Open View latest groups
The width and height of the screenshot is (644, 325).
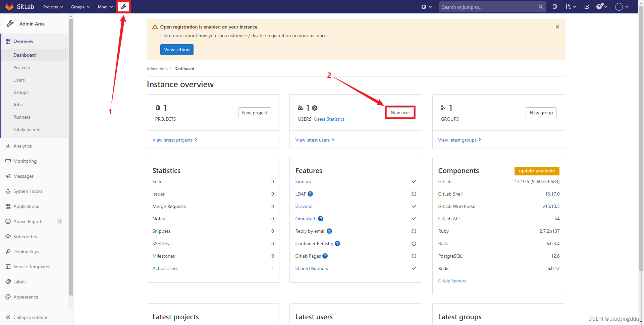pyautogui.click(x=460, y=140)
